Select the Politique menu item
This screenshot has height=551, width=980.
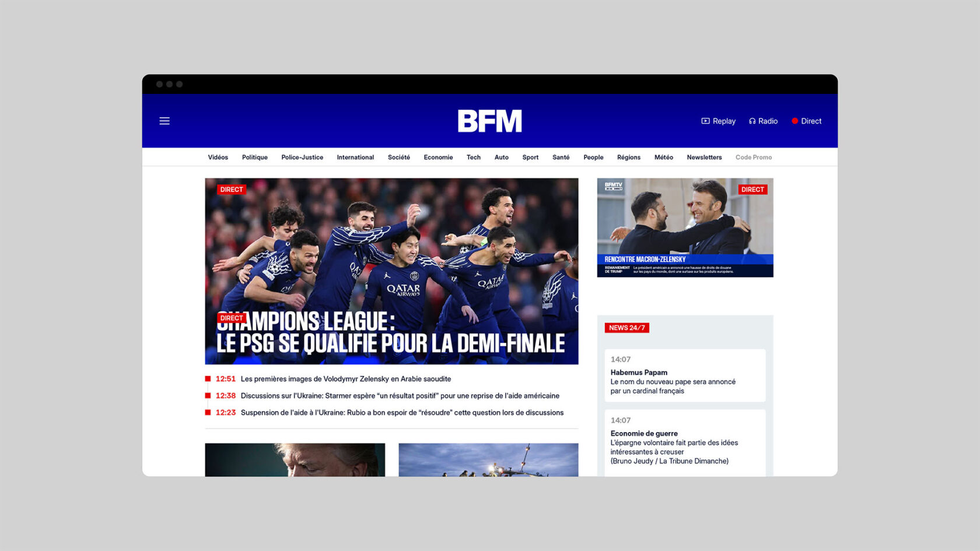[x=255, y=157]
